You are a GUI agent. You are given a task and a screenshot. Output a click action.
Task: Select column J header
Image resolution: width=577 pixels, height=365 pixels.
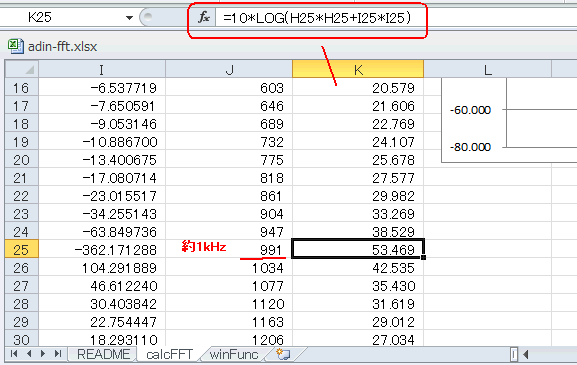[229, 69]
